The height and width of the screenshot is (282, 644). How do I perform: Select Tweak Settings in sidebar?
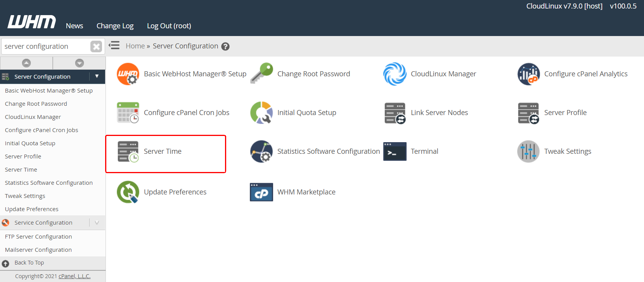(25, 196)
